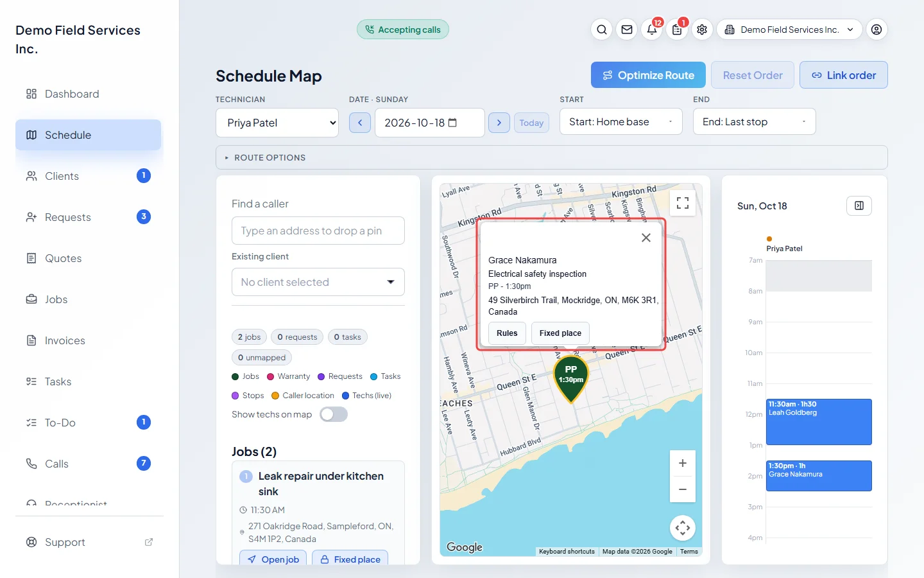Image resolution: width=924 pixels, height=578 pixels.
Task: Open the Clients sidebar item
Action: pyautogui.click(x=89, y=176)
